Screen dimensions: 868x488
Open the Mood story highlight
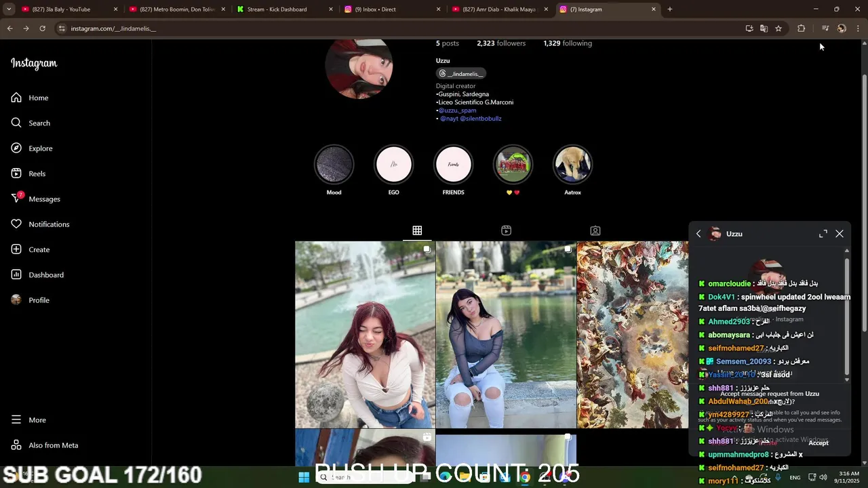click(x=334, y=165)
